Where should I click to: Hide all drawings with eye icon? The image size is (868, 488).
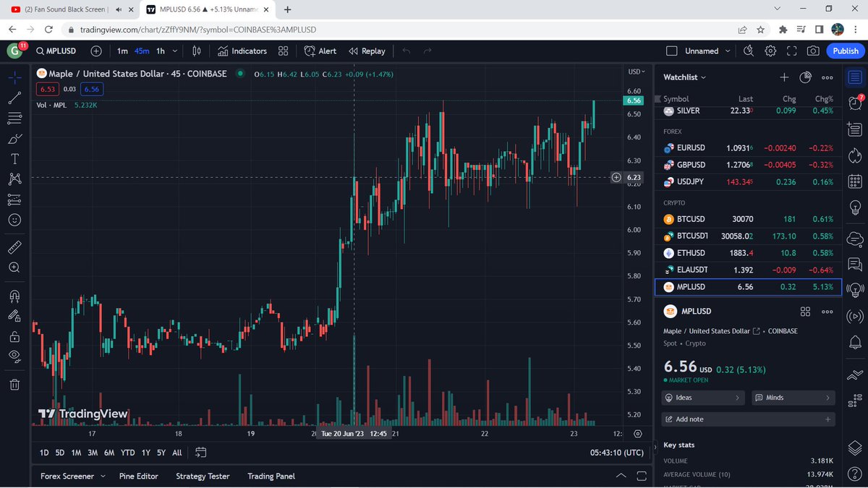pos(14,356)
